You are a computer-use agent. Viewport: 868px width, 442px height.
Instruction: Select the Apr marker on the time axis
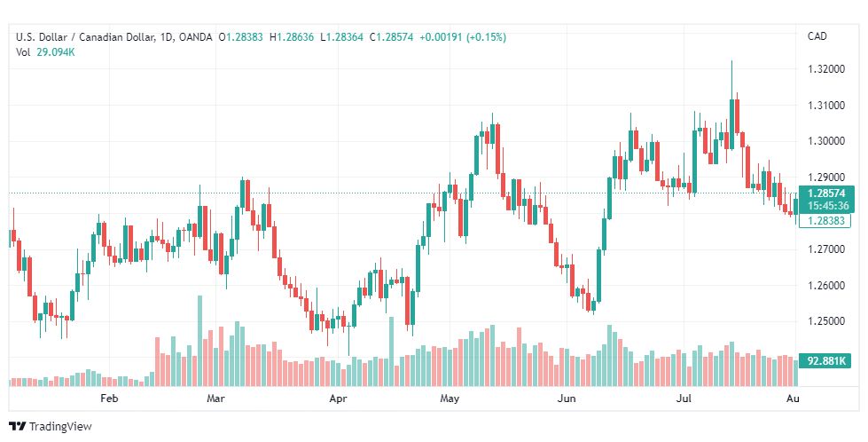pyautogui.click(x=338, y=399)
